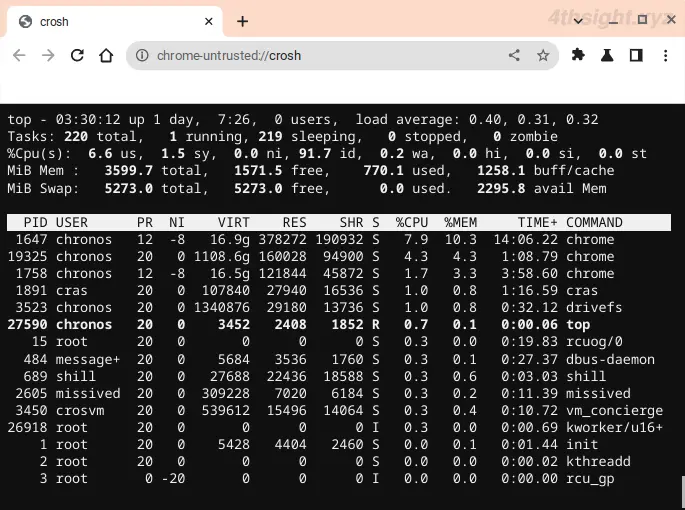The width and height of the screenshot is (685, 510).
Task: Click the 5273.0 total swap value
Action: click(x=128, y=188)
